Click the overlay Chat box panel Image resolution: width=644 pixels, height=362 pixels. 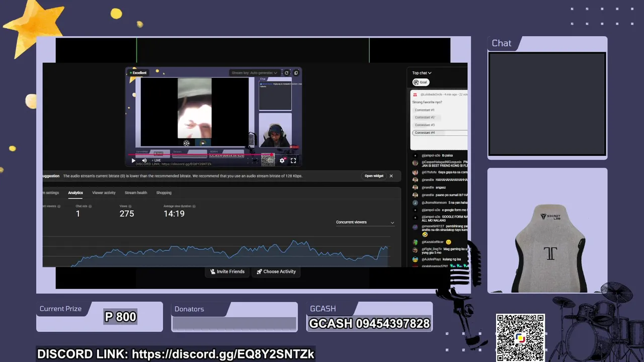click(x=547, y=104)
